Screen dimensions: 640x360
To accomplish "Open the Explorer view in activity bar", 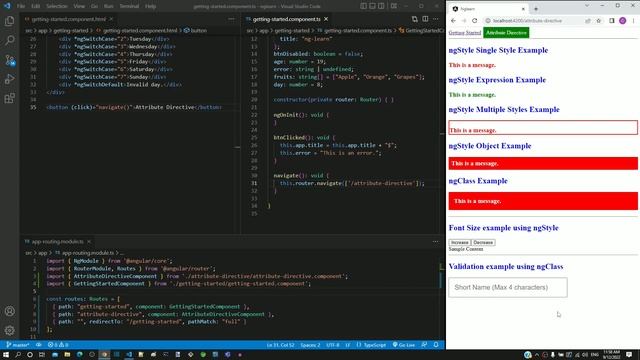I will click(9, 21).
